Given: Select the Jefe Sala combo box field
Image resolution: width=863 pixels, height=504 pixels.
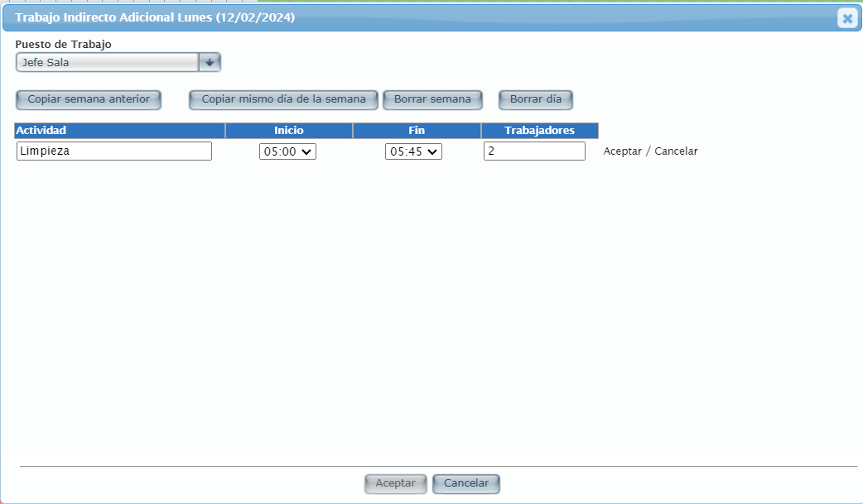Looking at the screenshot, I should [107, 63].
